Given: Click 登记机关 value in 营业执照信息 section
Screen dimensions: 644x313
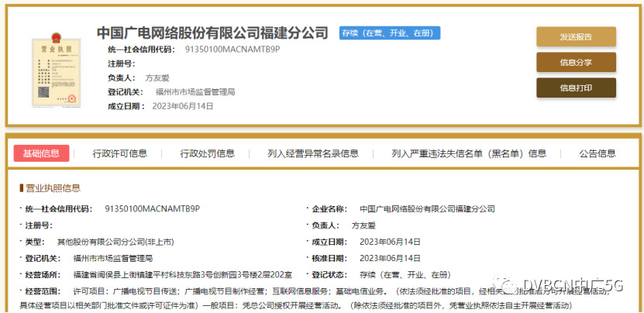Looking at the screenshot, I should coord(113,258).
